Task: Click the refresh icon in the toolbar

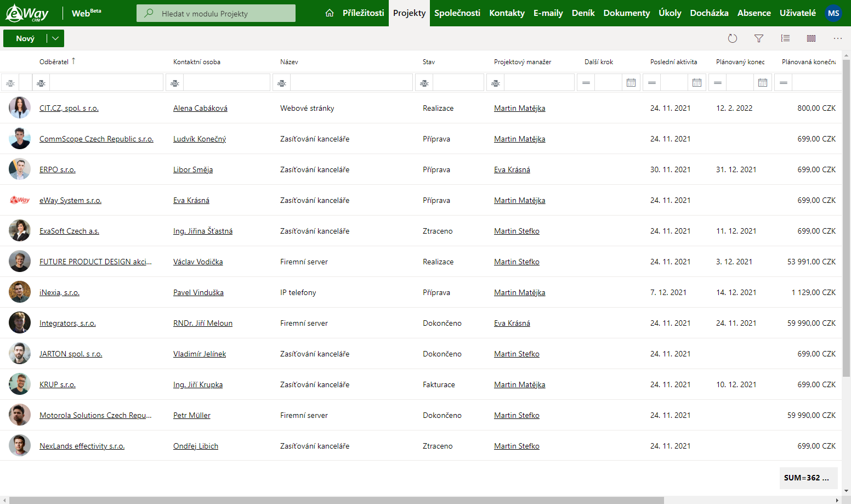Action: click(x=733, y=38)
